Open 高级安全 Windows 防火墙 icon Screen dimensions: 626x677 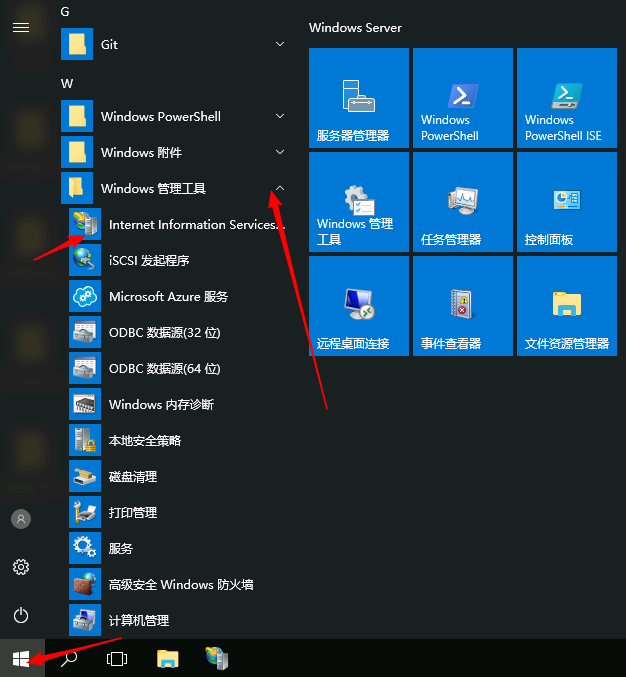pos(85,584)
